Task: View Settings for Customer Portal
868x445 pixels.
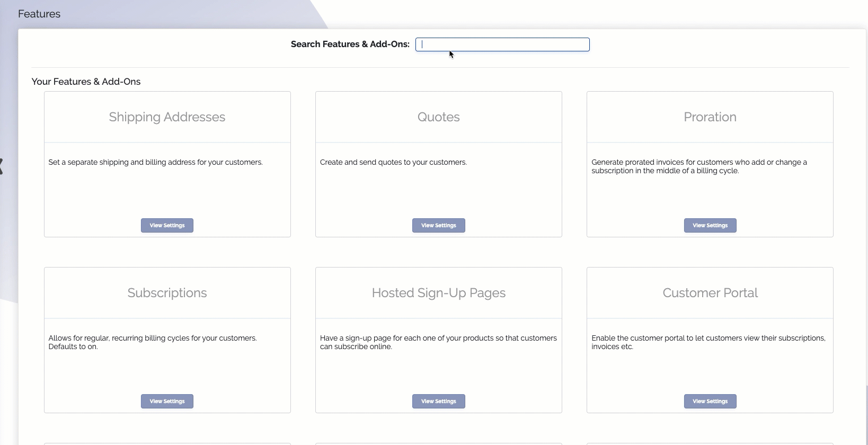Action: tap(710, 401)
